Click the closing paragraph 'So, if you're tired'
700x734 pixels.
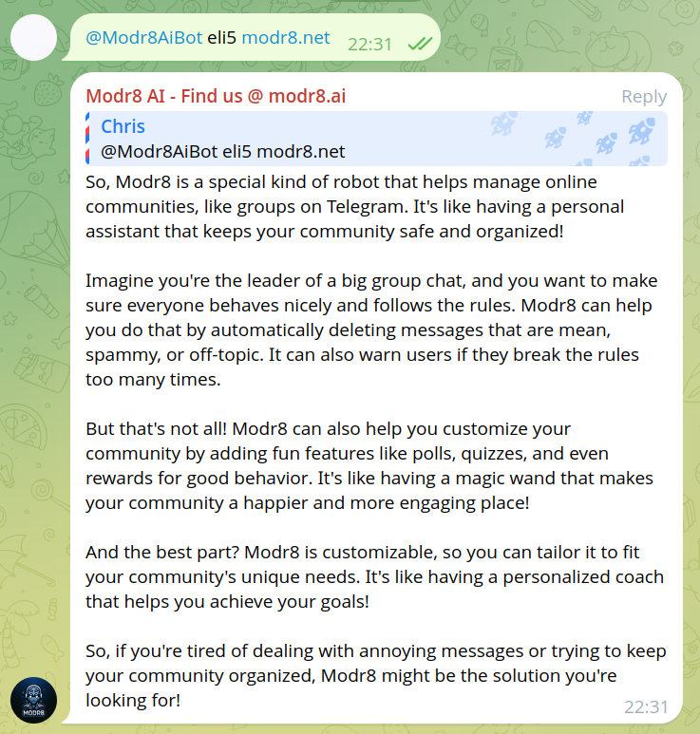(370, 676)
